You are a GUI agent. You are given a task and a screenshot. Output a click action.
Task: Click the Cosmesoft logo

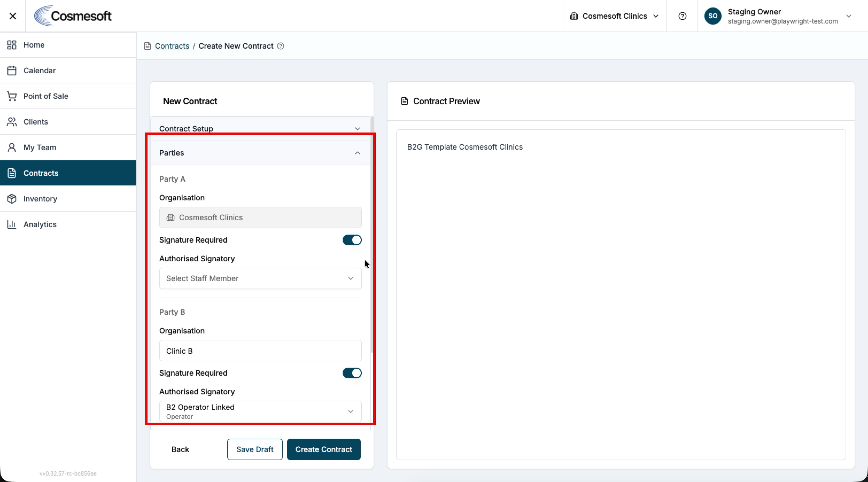73,16
